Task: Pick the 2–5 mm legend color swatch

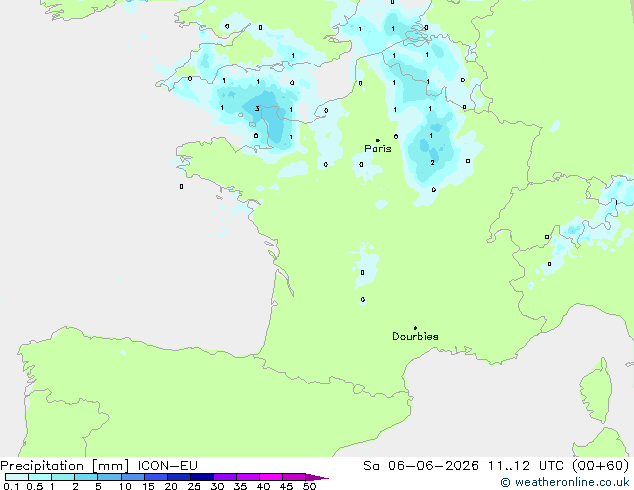Action: point(86,477)
